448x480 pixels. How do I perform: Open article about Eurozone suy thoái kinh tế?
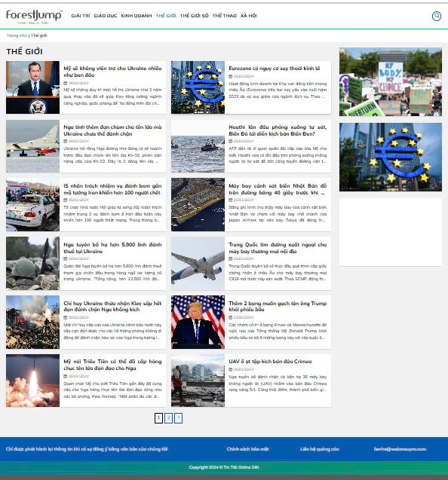pyautogui.click(x=275, y=69)
